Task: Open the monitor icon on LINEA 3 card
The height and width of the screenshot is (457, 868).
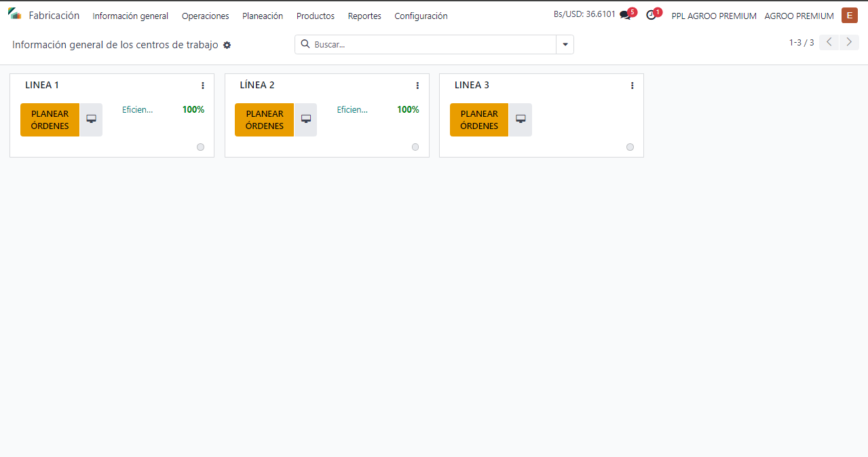Action: point(521,119)
